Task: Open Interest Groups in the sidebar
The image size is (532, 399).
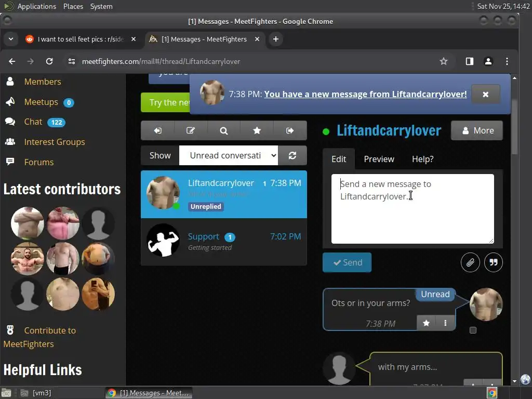Action: pyautogui.click(x=54, y=142)
